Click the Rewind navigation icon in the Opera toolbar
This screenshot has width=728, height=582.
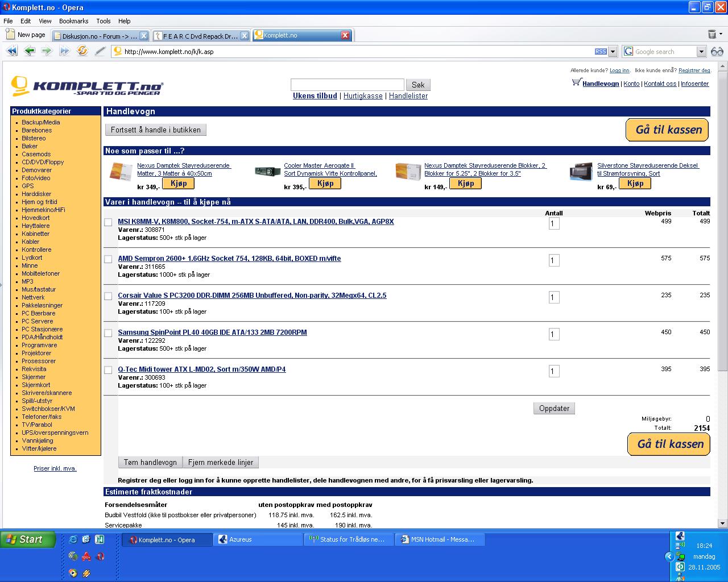coord(12,51)
